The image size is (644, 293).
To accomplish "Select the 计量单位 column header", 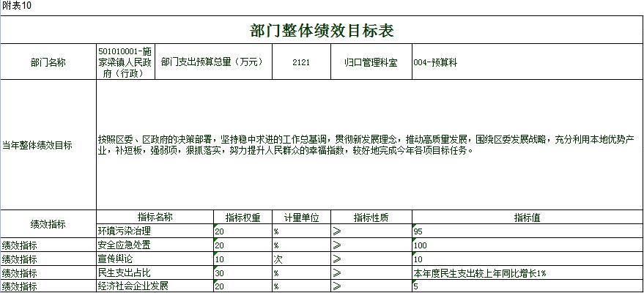I will click(x=301, y=217).
